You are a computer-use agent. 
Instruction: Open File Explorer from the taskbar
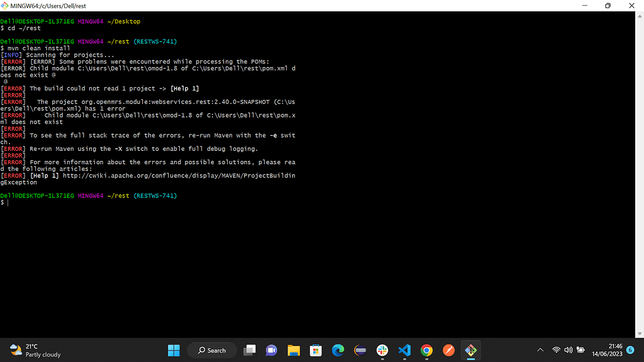click(293, 350)
